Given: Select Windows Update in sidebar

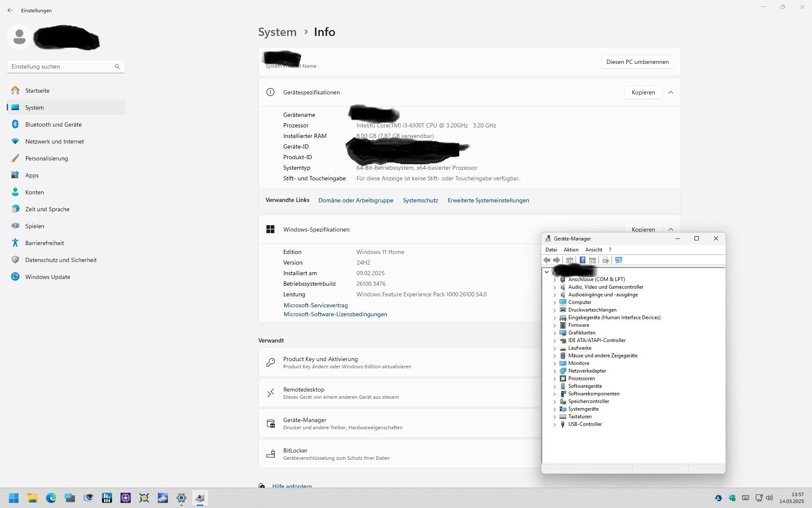Looking at the screenshot, I should 66,277.
